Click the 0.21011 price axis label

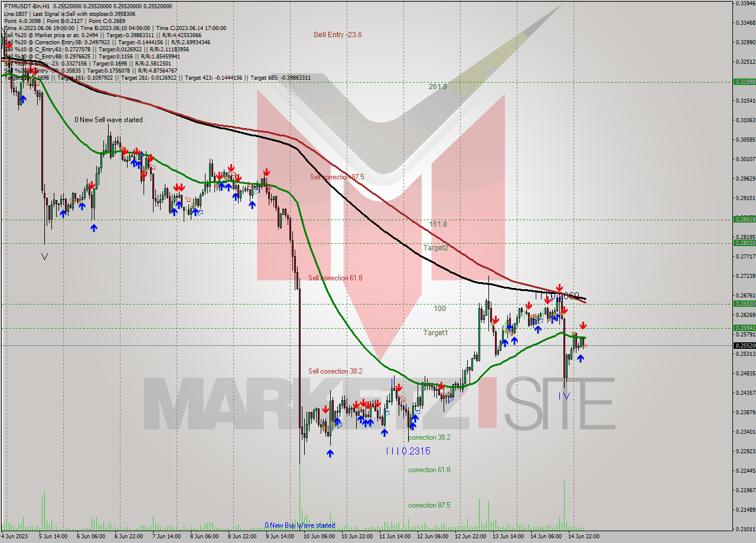click(746, 529)
